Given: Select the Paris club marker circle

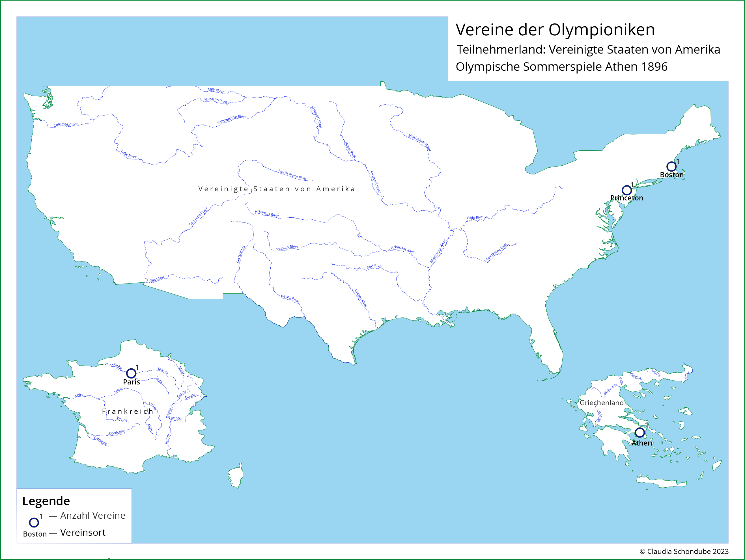Looking at the screenshot, I should tap(132, 373).
